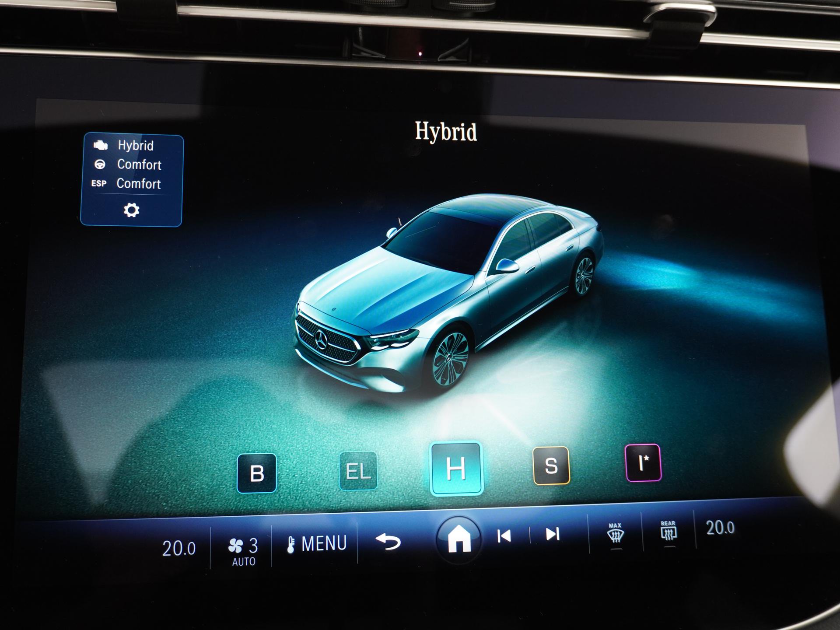
Task: Tap the 3D car model image
Action: pyautogui.click(x=446, y=293)
